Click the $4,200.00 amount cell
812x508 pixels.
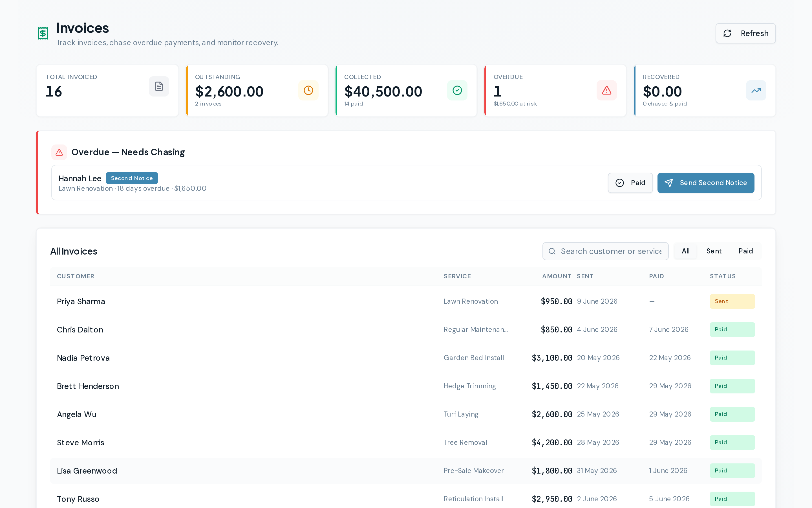coord(552,443)
